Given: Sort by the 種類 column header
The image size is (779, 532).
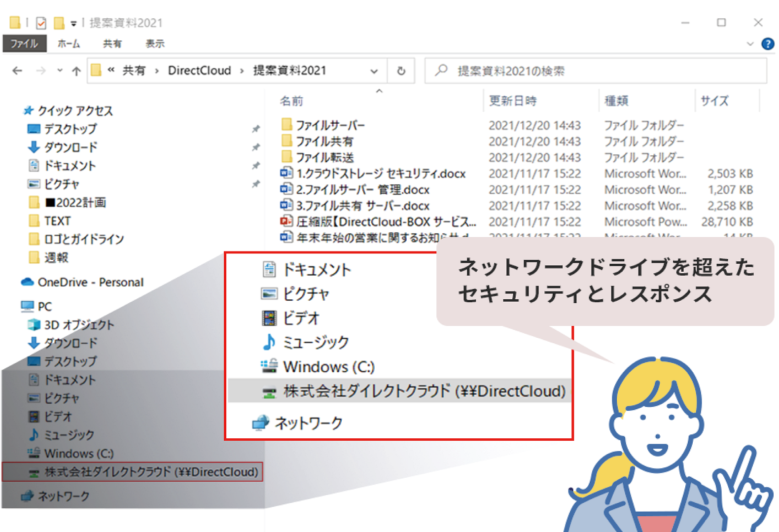Looking at the screenshot, I should pyautogui.click(x=616, y=101).
